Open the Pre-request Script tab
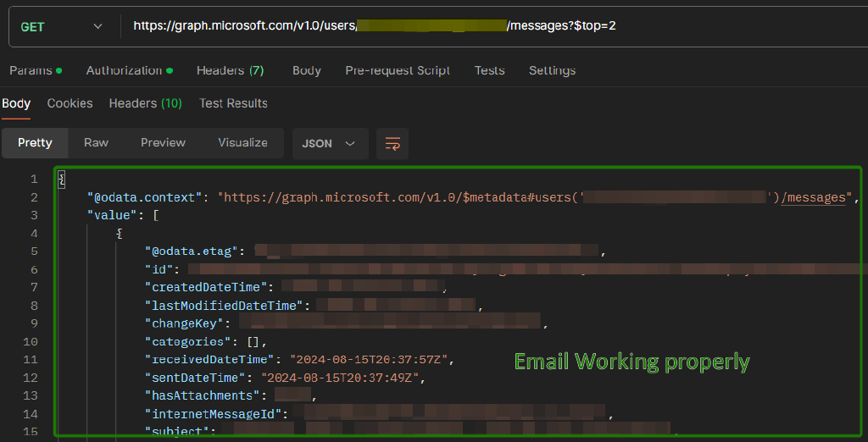Viewport: 868px width, 442px height. click(398, 70)
